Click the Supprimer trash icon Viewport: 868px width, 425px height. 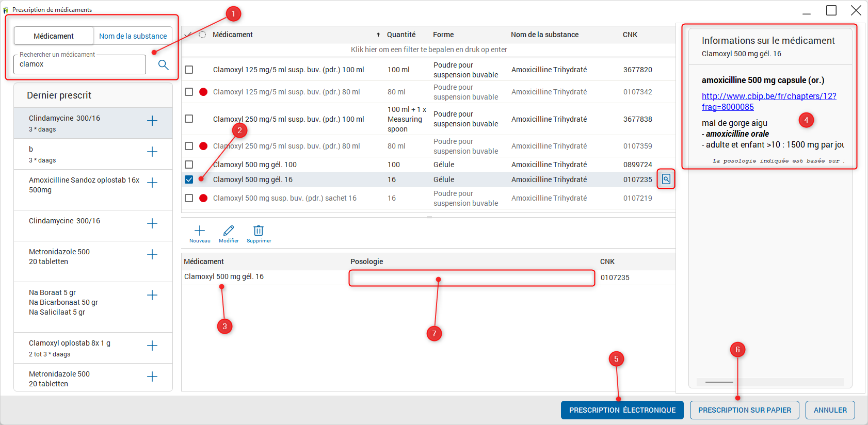point(259,231)
